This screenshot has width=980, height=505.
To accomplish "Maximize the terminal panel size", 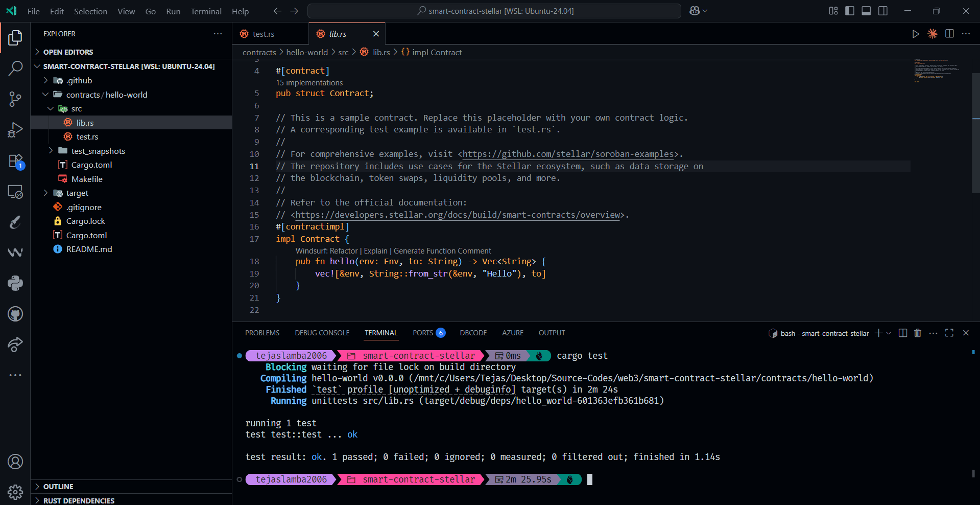I will (x=949, y=333).
